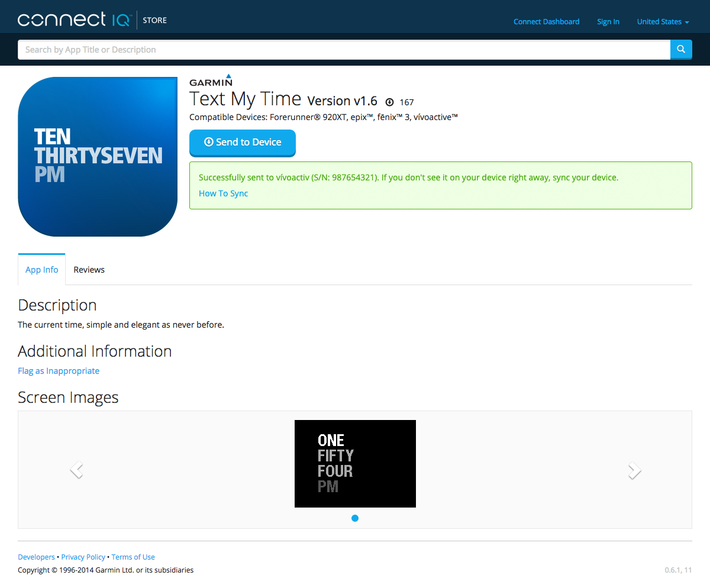This screenshot has height=588, width=710.
Task: Switch to the Reviews tab
Action: coord(89,270)
